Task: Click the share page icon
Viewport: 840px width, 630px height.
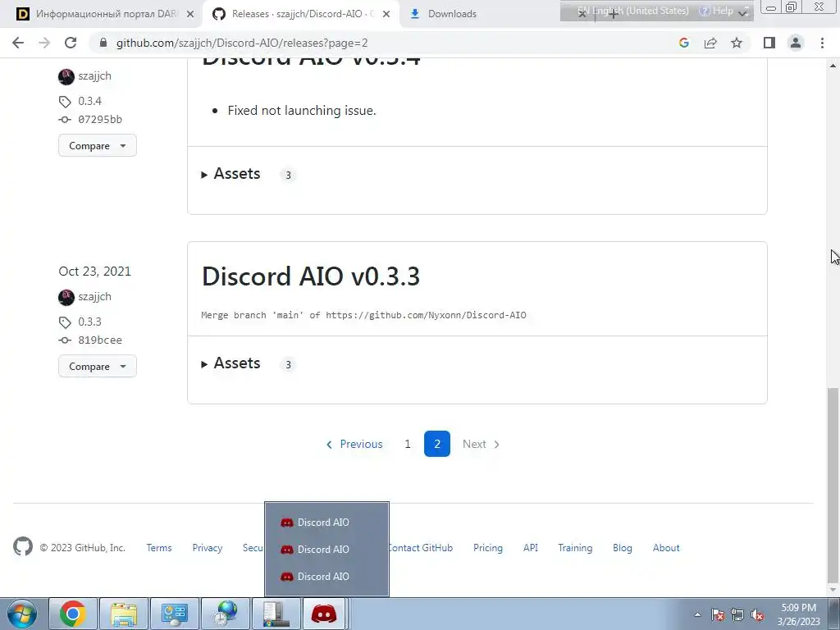Action: point(710,43)
